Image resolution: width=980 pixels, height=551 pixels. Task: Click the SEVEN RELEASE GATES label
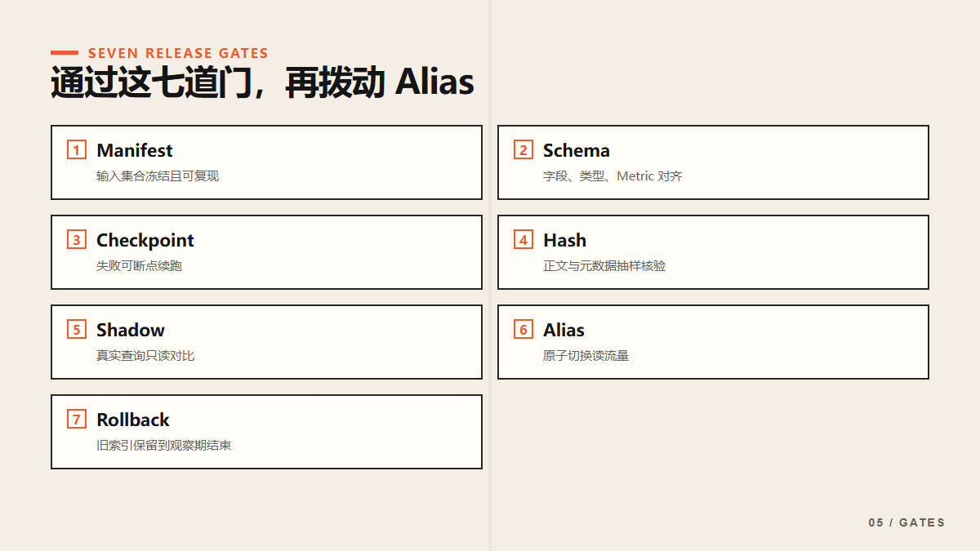178,53
